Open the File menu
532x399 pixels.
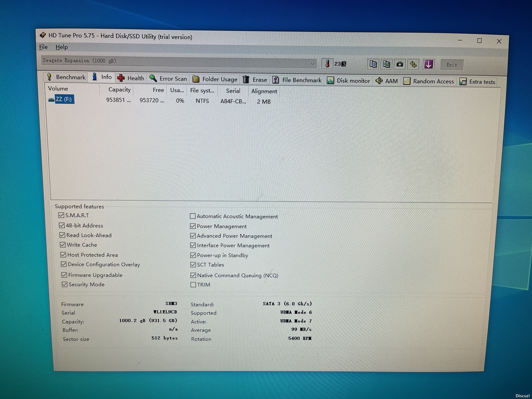coord(44,47)
